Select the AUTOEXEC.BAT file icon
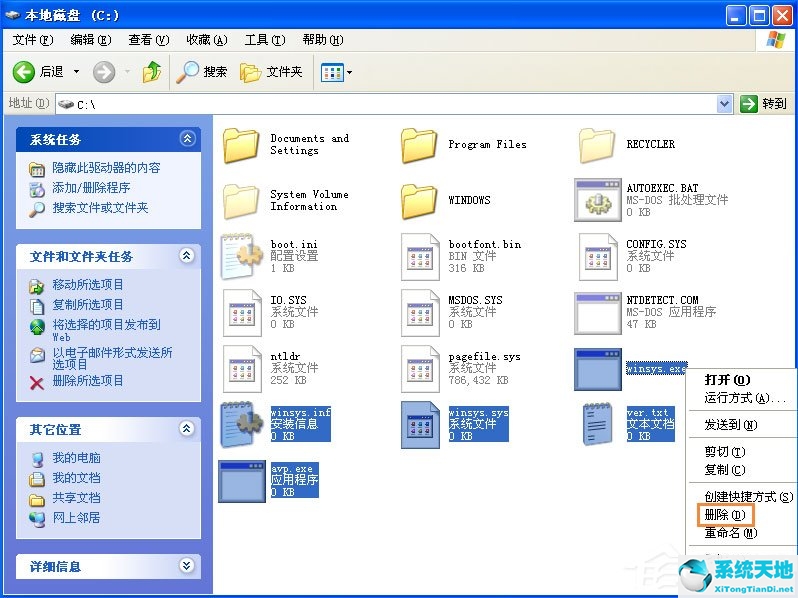Image resolution: width=798 pixels, height=598 pixels. [598, 200]
